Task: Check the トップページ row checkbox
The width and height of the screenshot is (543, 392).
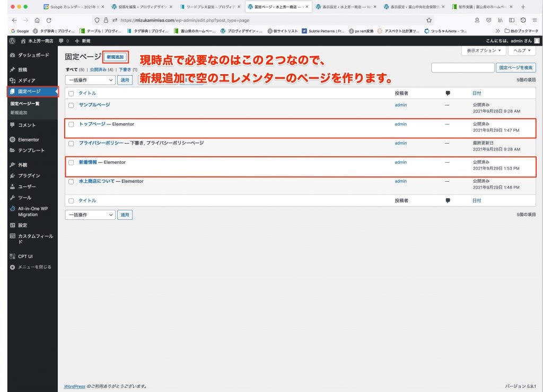Action: point(71,124)
